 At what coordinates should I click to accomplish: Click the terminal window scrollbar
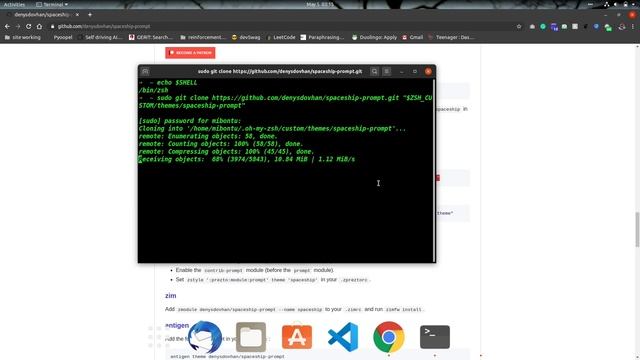point(434,170)
